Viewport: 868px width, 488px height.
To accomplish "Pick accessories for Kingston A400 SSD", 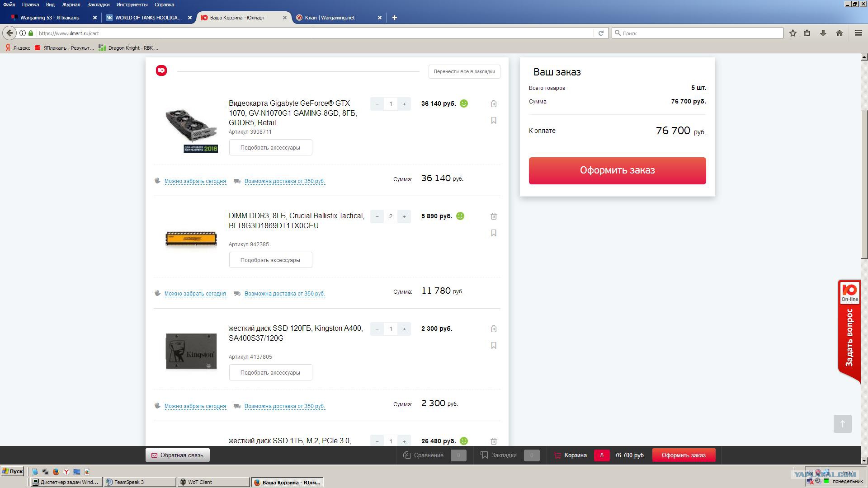I will click(270, 373).
